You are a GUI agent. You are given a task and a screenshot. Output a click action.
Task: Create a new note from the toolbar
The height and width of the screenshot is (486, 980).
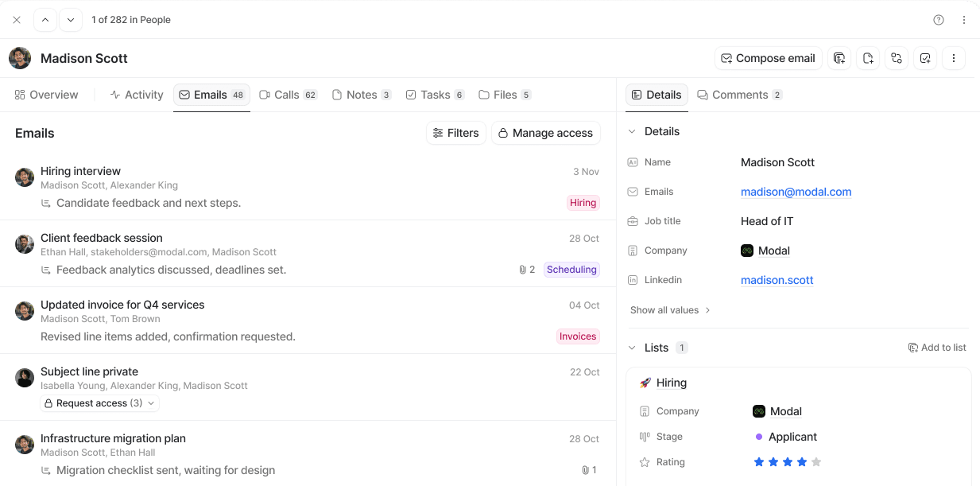tap(839, 58)
